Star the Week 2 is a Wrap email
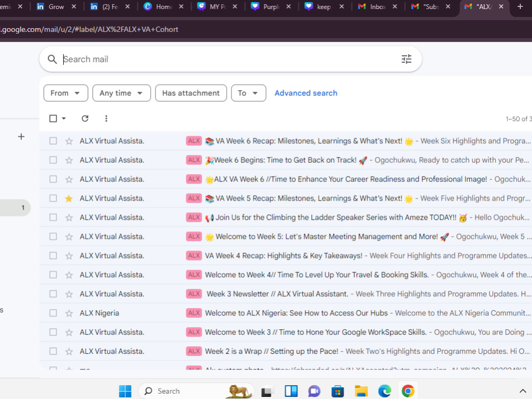The height and width of the screenshot is (399, 532). tap(69, 352)
